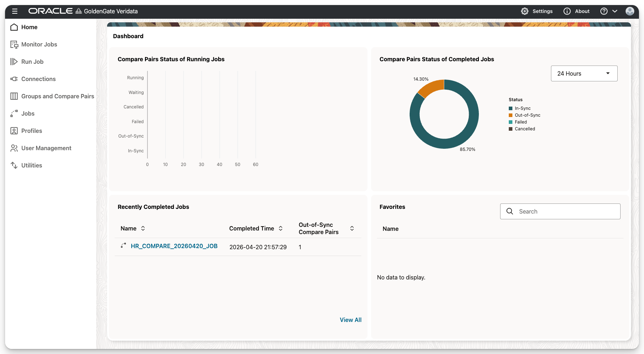Click the Profiles icon in sidebar
Screen dimensions: 644x354
[x=14, y=131]
